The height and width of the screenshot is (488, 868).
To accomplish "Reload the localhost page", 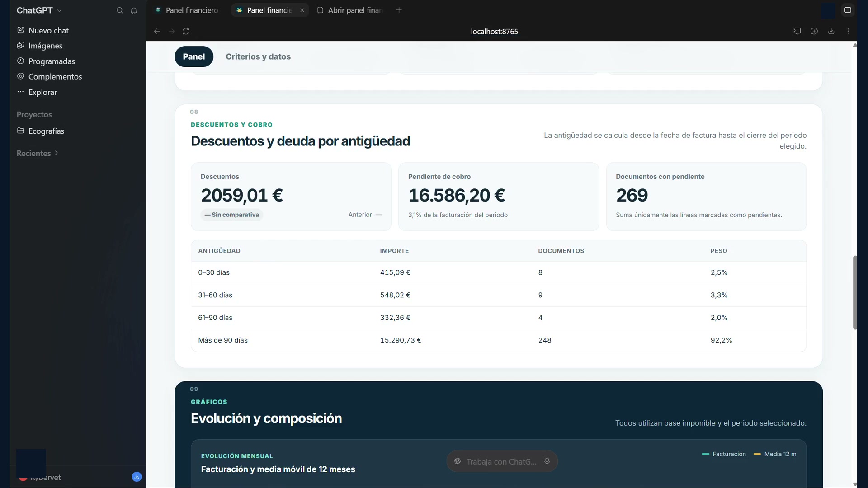I will (x=186, y=31).
